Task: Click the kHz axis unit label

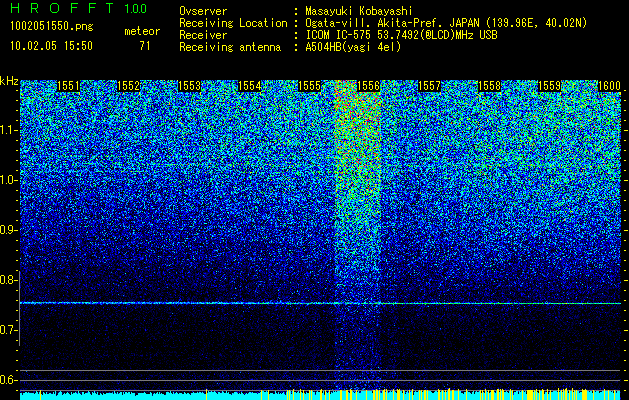Action: tap(9, 81)
